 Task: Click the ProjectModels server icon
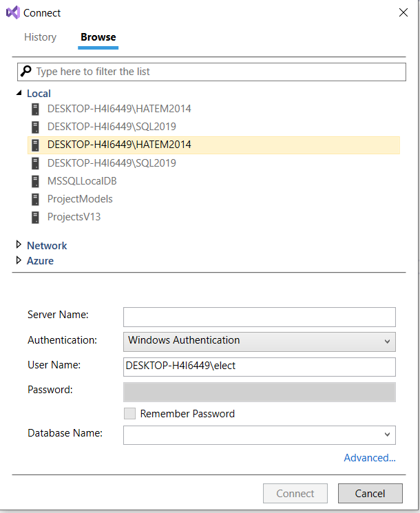(35, 199)
